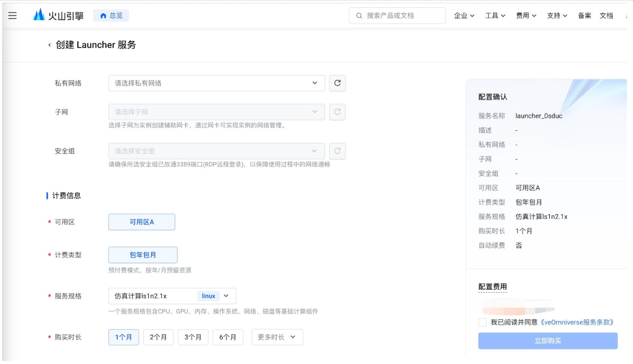
Task: Select 2个月 purchase duration
Action: (x=158, y=337)
